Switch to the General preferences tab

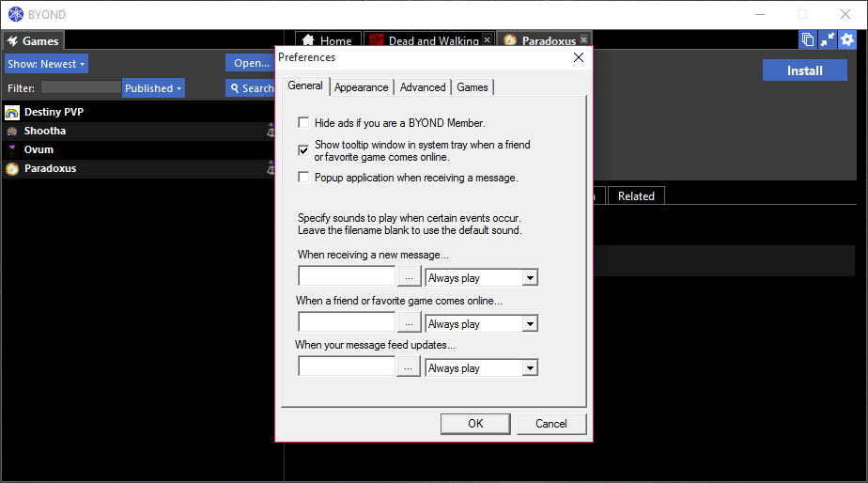coord(305,86)
